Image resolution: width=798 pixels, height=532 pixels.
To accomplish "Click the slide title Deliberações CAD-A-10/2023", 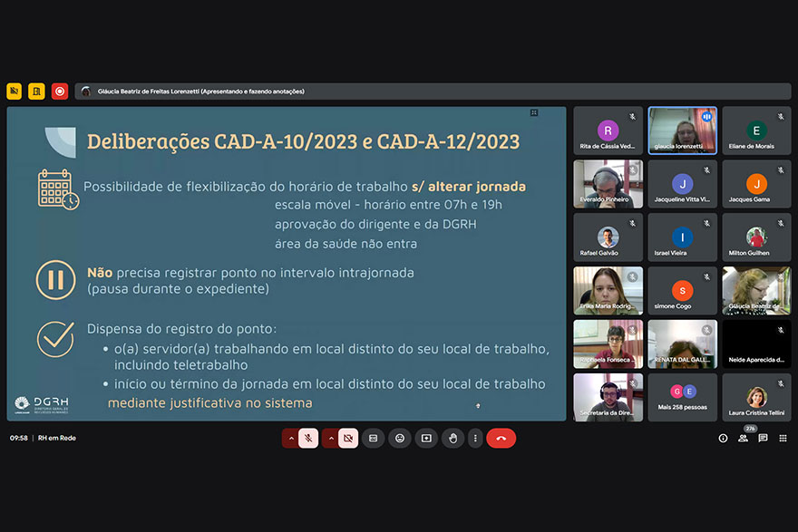I will (x=303, y=142).
